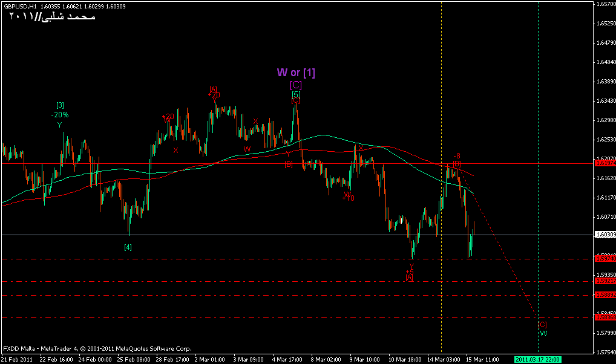Select the red 1.5921 price level tag
Viewport: 616px width, 364px height.
[x=605, y=281]
